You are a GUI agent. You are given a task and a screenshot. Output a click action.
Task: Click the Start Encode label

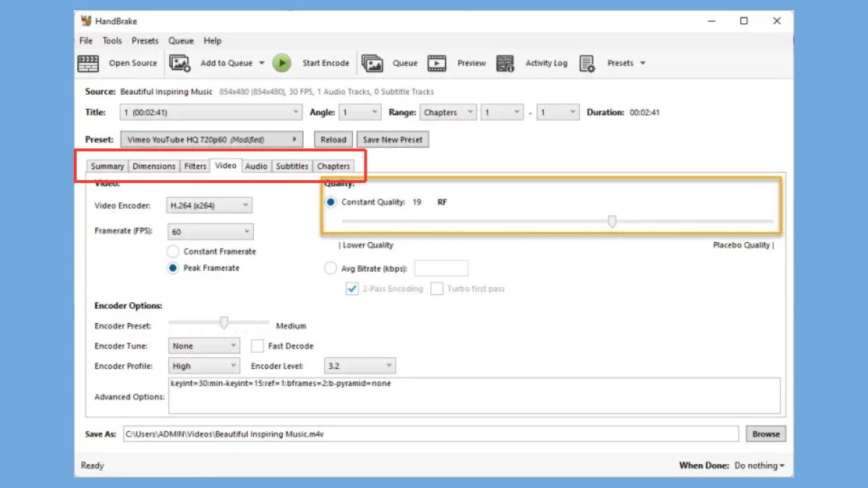coord(325,64)
